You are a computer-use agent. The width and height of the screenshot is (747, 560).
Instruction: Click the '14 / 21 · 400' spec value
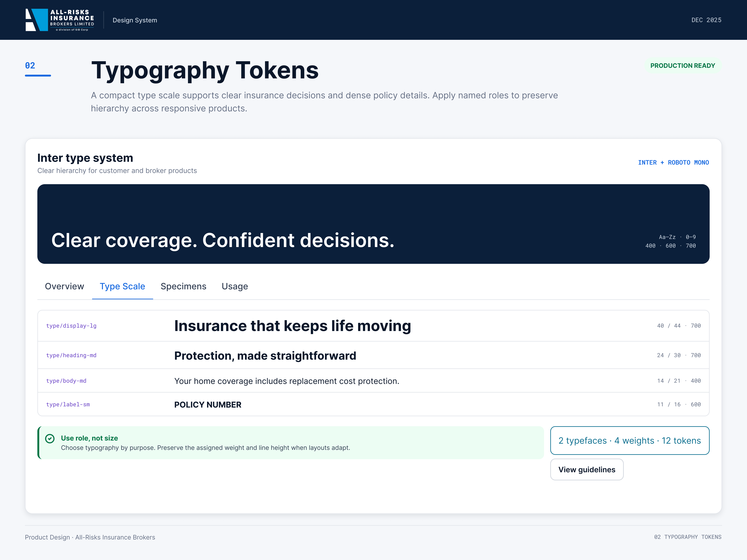679,381
